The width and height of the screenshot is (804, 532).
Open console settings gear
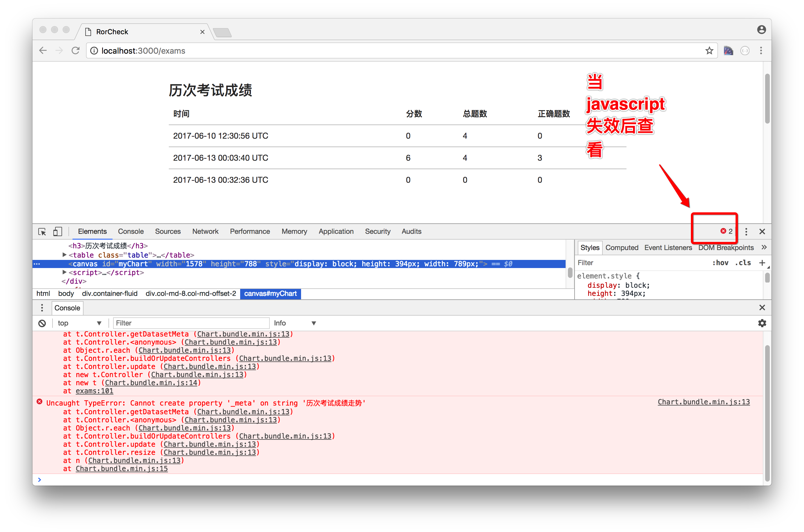pyautogui.click(x=762, y=323)
